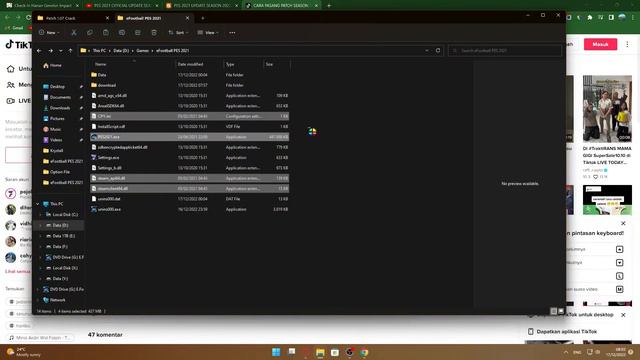Open TikTok three-dot menu next to Masuk
640x360 pixels.
point(627,44)
